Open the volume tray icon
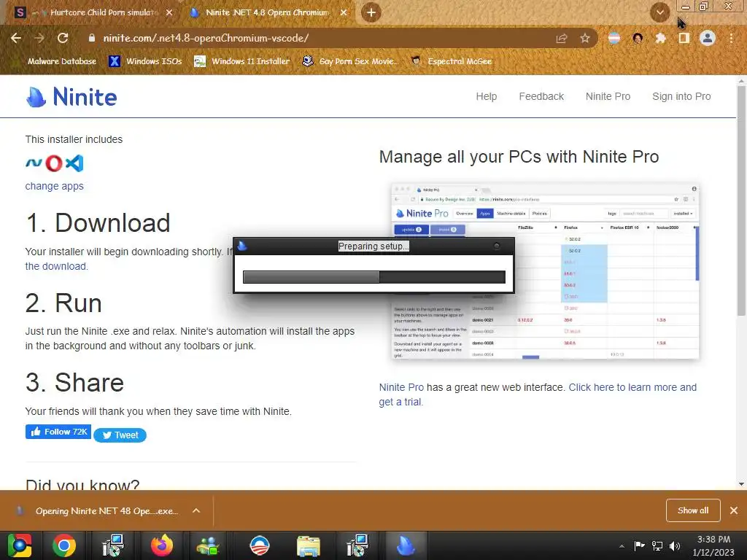Screen dimensions: 747x560 [x=675, y=545]
